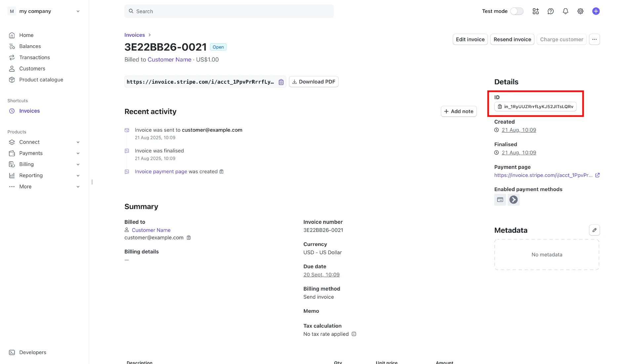
Task: Click the Download PDF button
Action: pyautogui.click(x=314, y=82)
